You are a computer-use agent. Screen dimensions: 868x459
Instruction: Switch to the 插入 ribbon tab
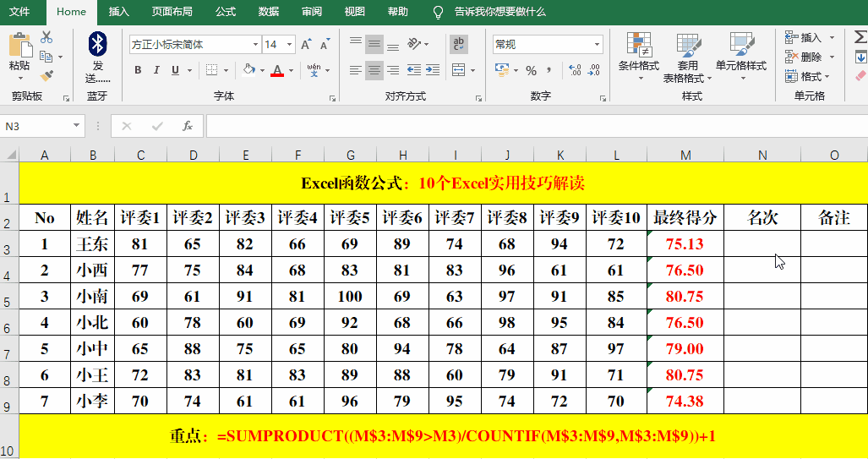[x=118, y=12]
